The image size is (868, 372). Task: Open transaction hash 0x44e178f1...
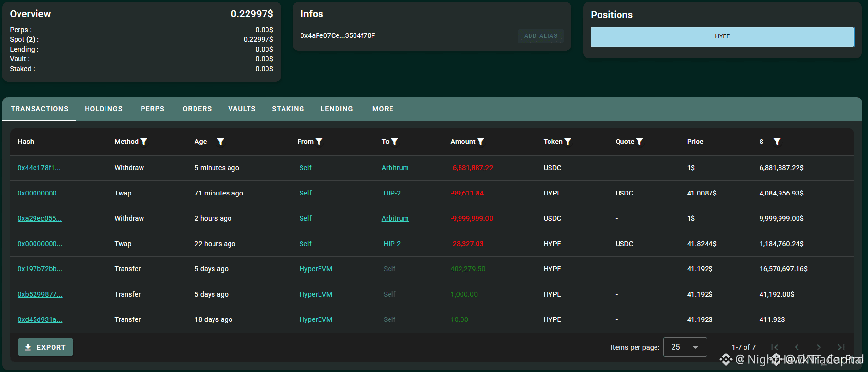pos(39,168)
